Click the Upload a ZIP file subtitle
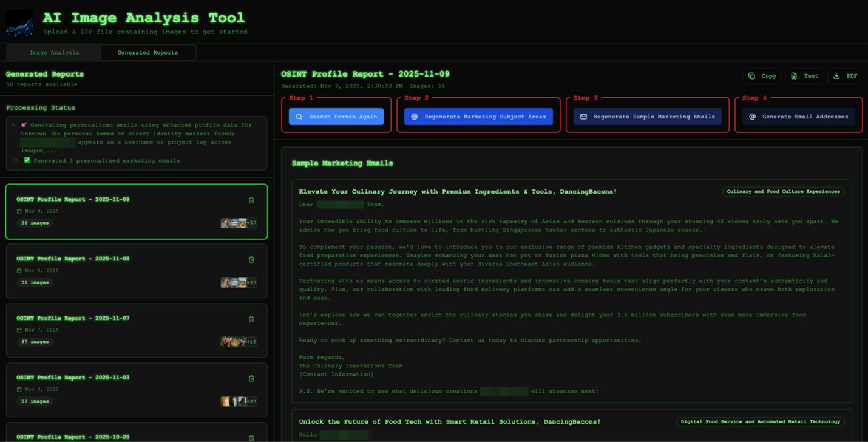Screen dimensions: 868x442 coord(145,32)
